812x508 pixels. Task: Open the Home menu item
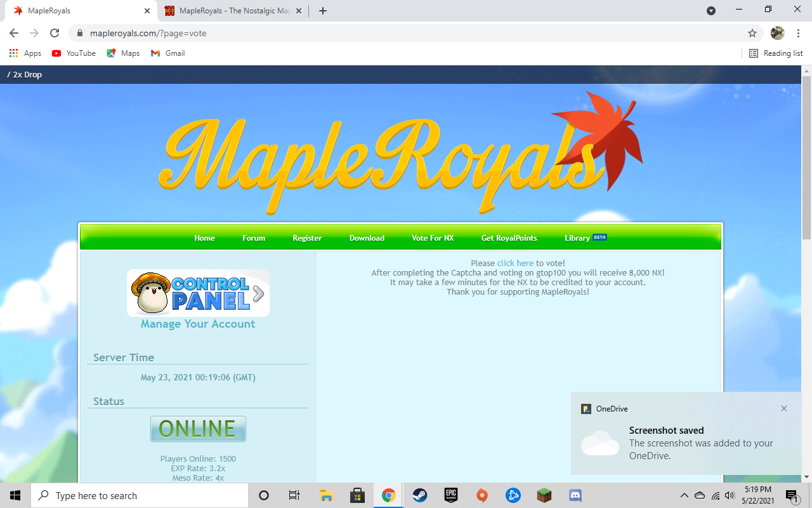204,238
